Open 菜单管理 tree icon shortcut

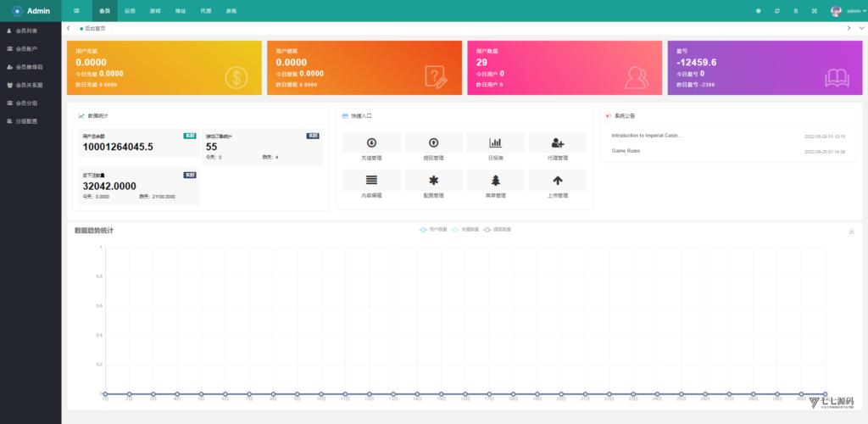(495, 180)
